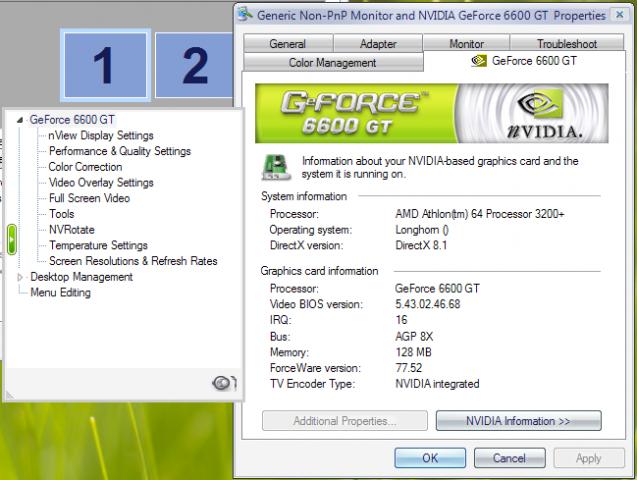
Task: Click the graphics card Processor GeForce 6600 GT value
Action: [x=437, y=288]
